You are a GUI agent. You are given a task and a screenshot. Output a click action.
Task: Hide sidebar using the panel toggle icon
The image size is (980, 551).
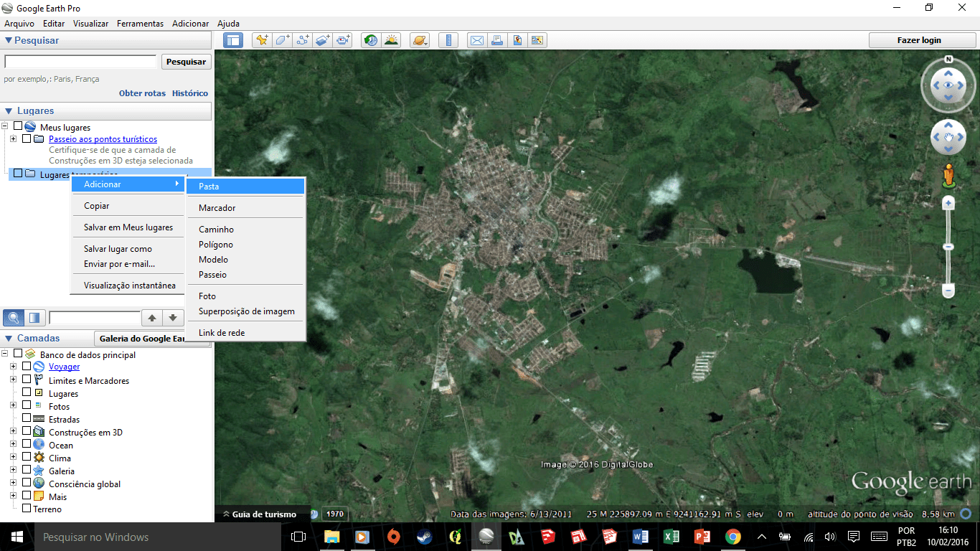(232, 40)
